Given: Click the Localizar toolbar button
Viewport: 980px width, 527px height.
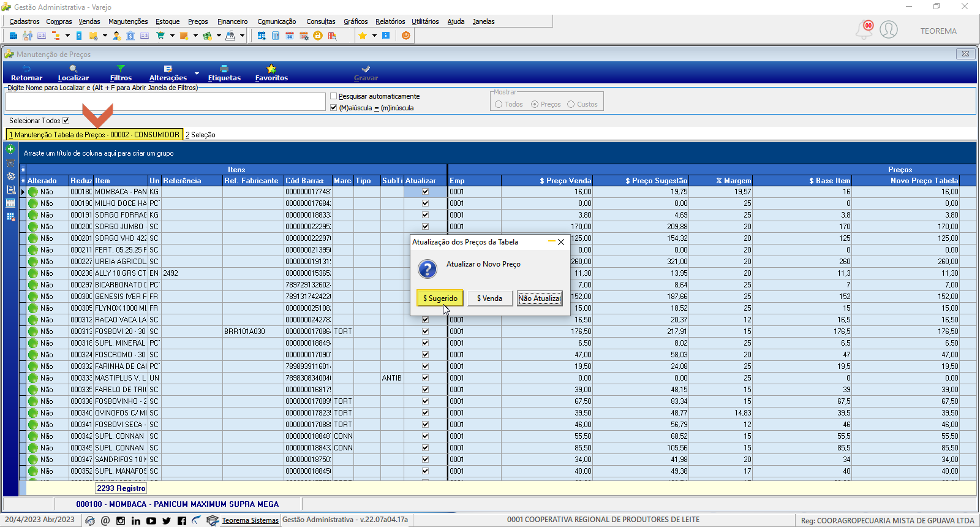Looking at the screenshot, I should [x=73, y=73].
